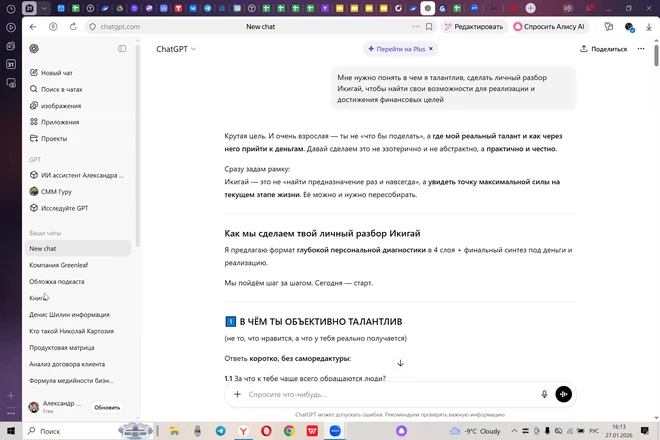Click Поделиться share button
Image resolution: width=660 pixels, height=440 pixels.
603,48
